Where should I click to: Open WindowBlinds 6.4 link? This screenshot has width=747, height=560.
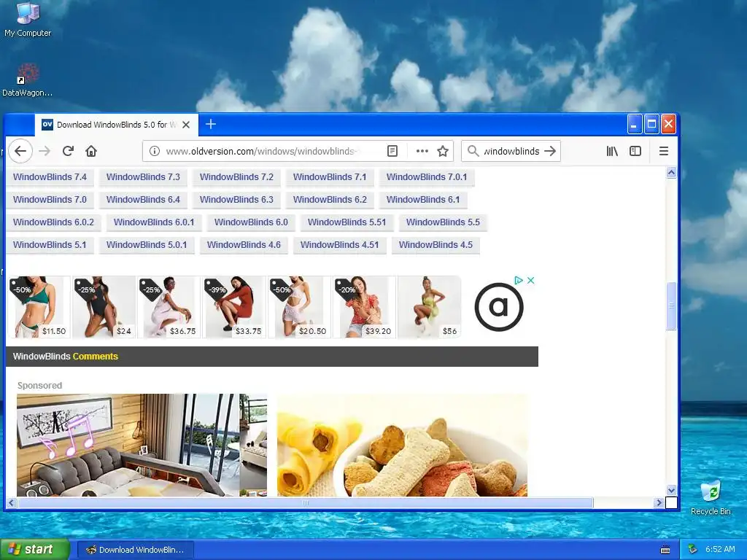click(144, 200)
